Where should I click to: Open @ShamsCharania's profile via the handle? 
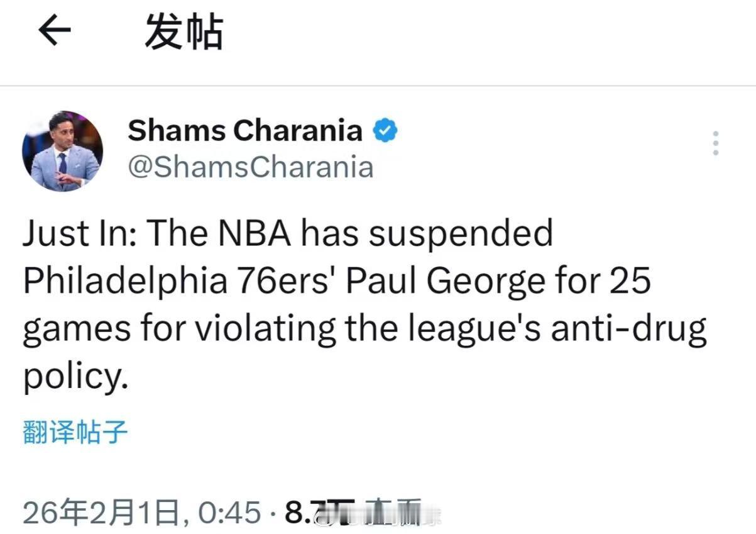click(x=251, y=167)
